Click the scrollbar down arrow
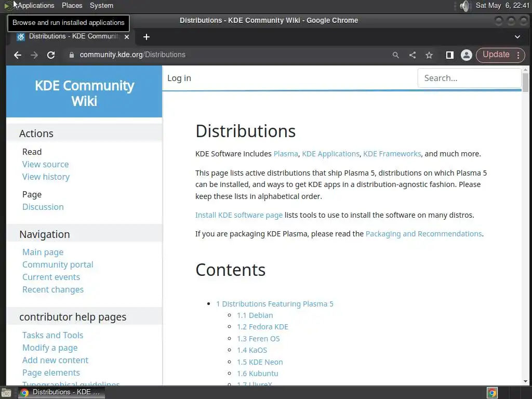Screen dimensions: 532x399 coord(525,381)
